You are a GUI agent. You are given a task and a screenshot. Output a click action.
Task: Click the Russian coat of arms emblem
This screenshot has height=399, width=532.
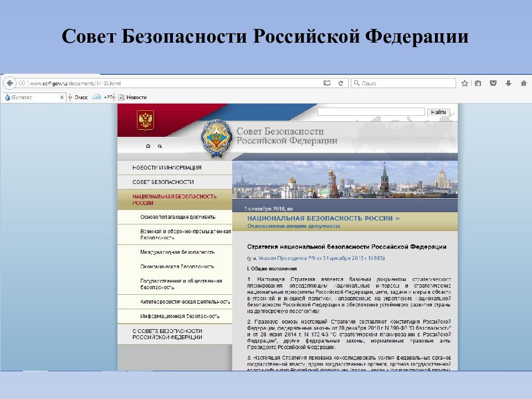(x=146, y=120)
